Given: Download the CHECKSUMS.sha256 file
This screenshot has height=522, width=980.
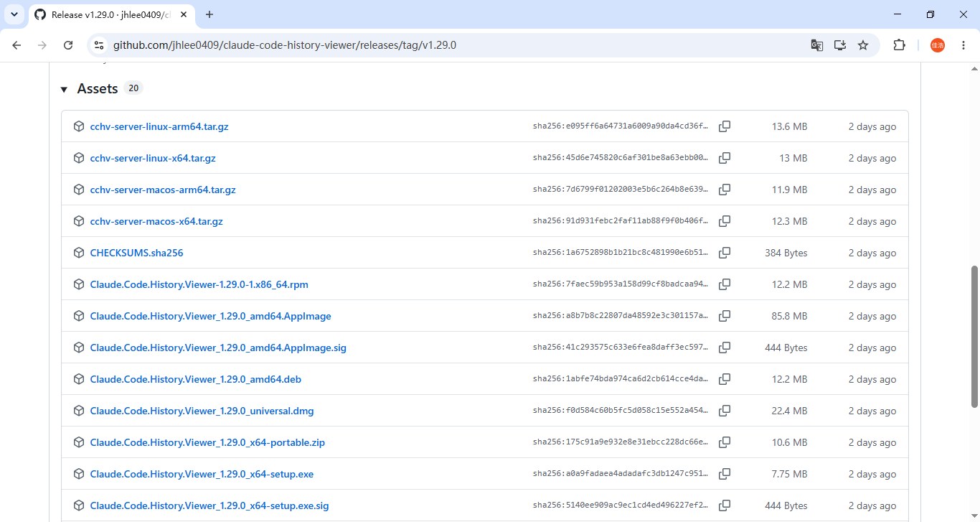Looking at the screenshot, I should (137, 253).
